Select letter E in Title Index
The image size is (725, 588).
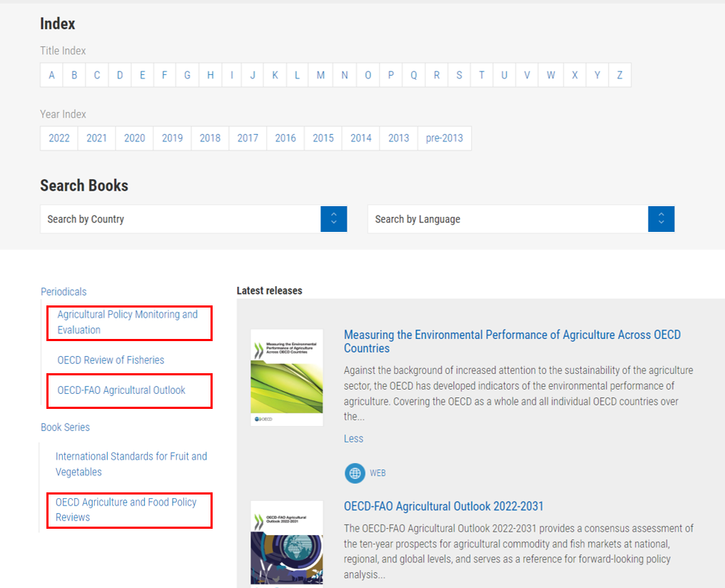coord(143,75)
